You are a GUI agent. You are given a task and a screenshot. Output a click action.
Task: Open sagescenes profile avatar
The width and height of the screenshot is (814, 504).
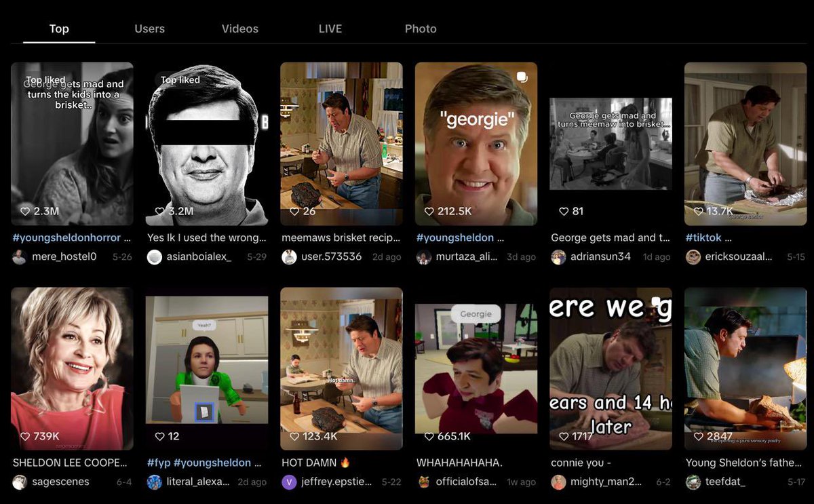coord(20,482)
